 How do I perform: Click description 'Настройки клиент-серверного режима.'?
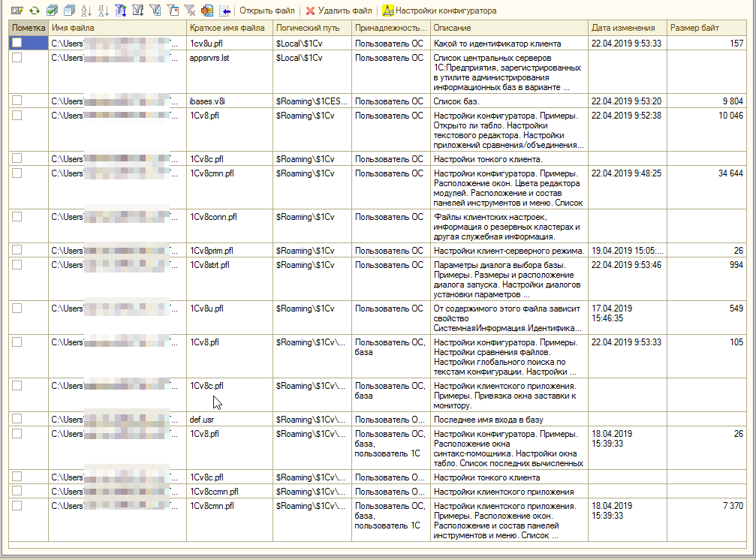pyautogui.click(x=509, y=251)
